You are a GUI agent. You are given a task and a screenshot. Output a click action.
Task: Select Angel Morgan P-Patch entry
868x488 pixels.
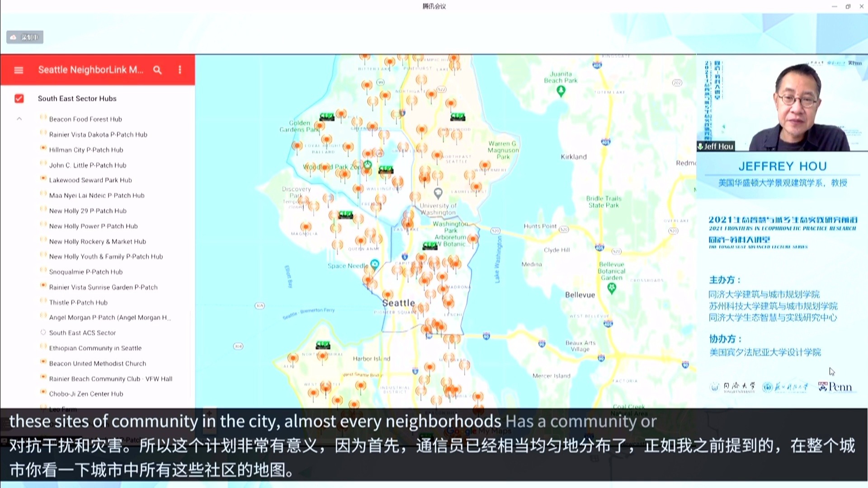pos(110,318)
